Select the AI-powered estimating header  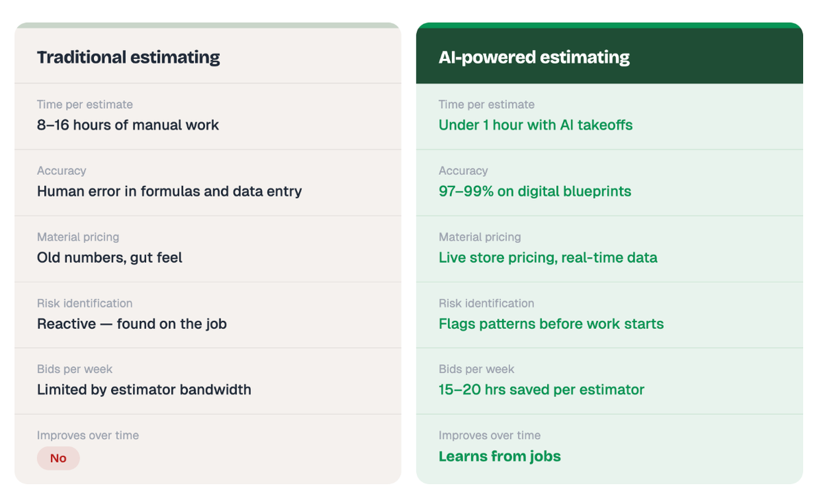[x=534, y=57]
